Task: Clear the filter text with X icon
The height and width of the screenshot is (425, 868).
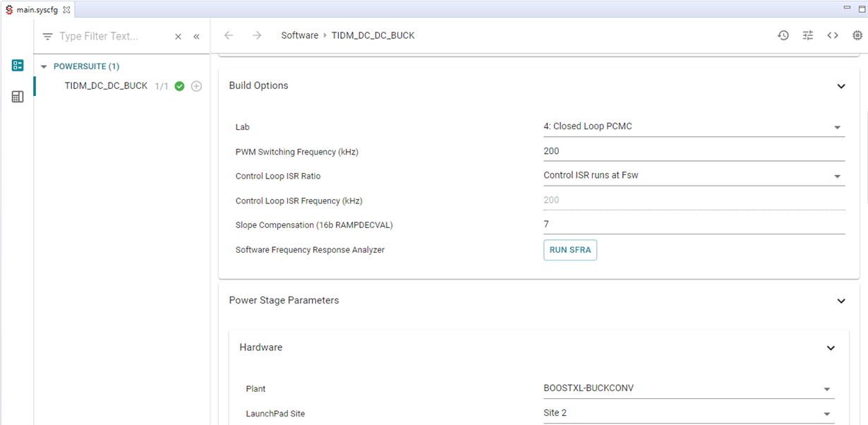Action: [x=178, y=37]
